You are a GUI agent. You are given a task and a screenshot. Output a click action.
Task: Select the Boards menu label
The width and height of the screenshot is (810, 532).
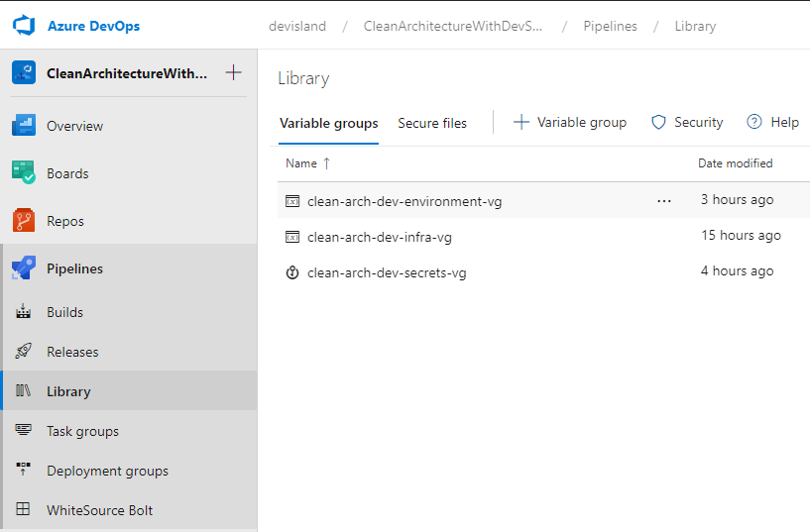tap(67, 173)
